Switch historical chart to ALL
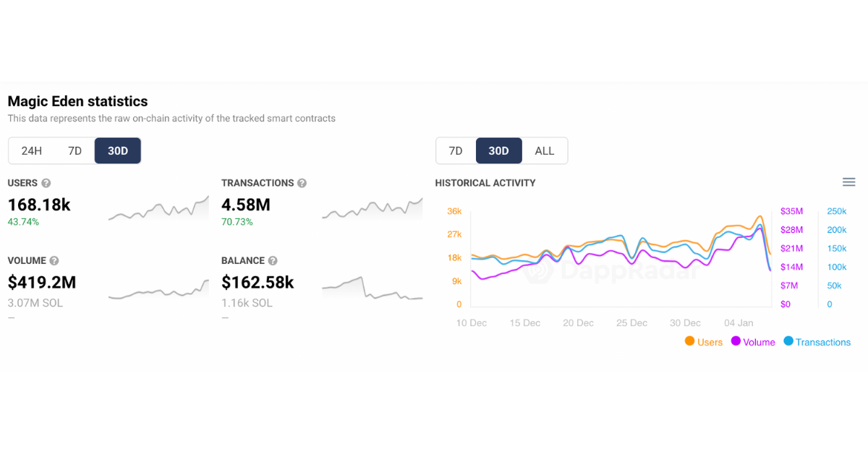Image resolution: width=868 pixels, height=454 pixels. point(544,151)
